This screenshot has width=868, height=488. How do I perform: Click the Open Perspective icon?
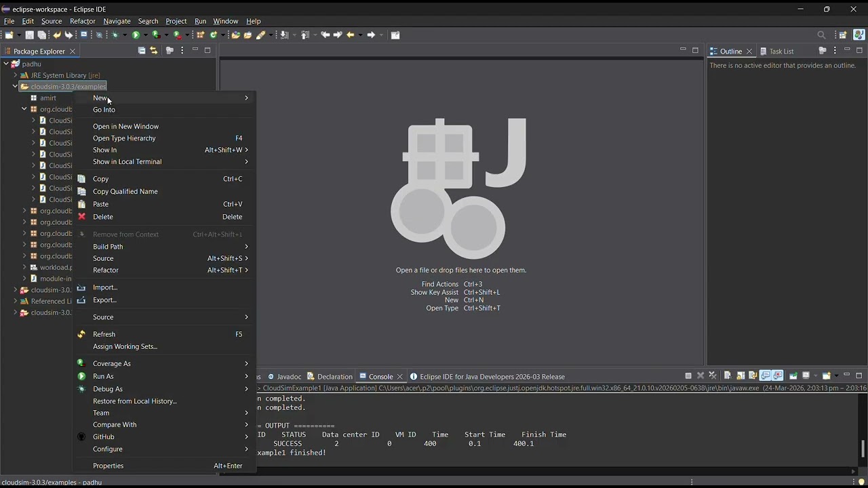(x=843, y=35)
